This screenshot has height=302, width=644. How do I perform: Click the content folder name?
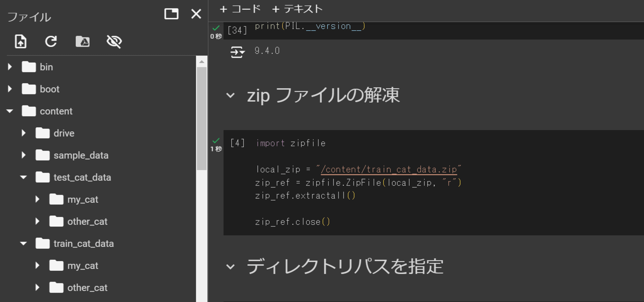coord(56,111)
